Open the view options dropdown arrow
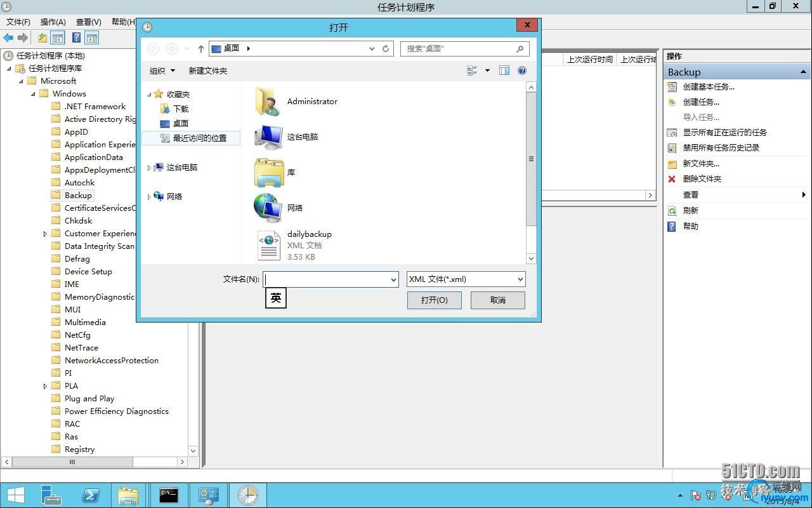 click(x=487, y=70)
